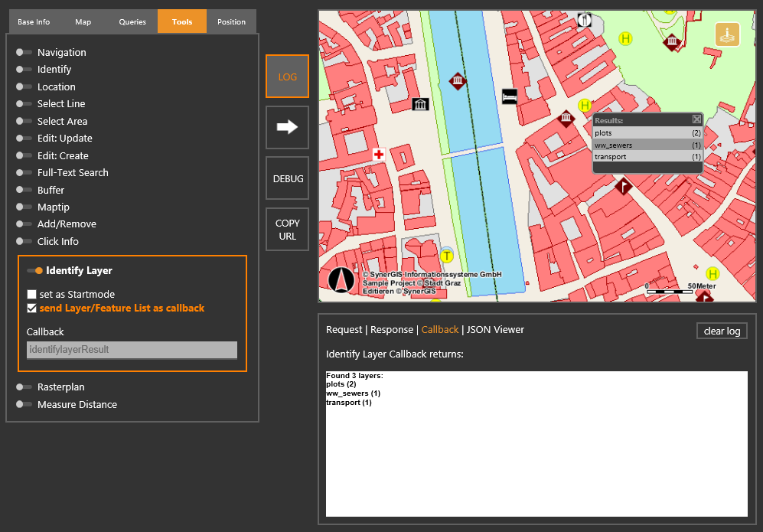Click the identifylayerResult Callback input field
Screen dimensions: 763x532
(x=131, y=349)
